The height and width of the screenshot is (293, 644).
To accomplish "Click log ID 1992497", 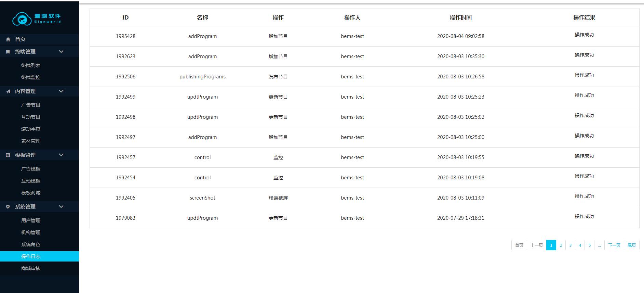I will pyautogui.click(x=125, y=137).
